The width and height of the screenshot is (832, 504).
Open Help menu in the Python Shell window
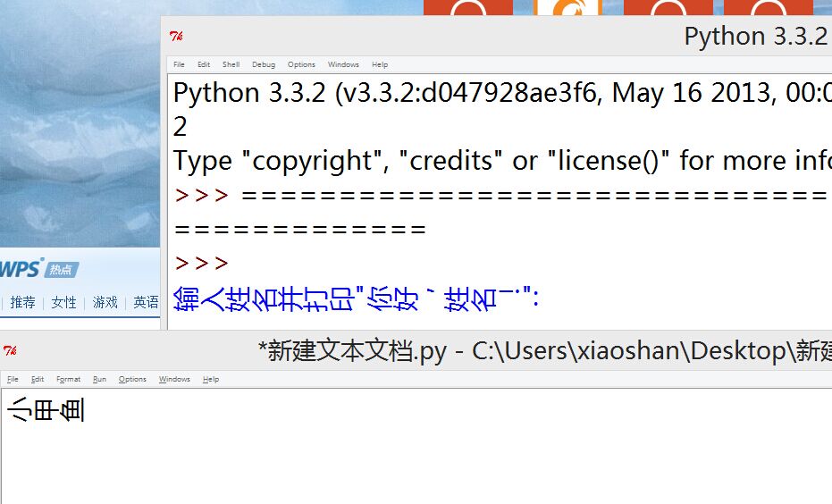(380, 64)
